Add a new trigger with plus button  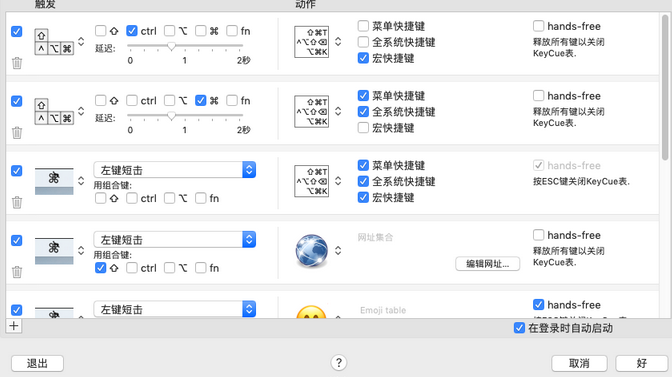14,326
